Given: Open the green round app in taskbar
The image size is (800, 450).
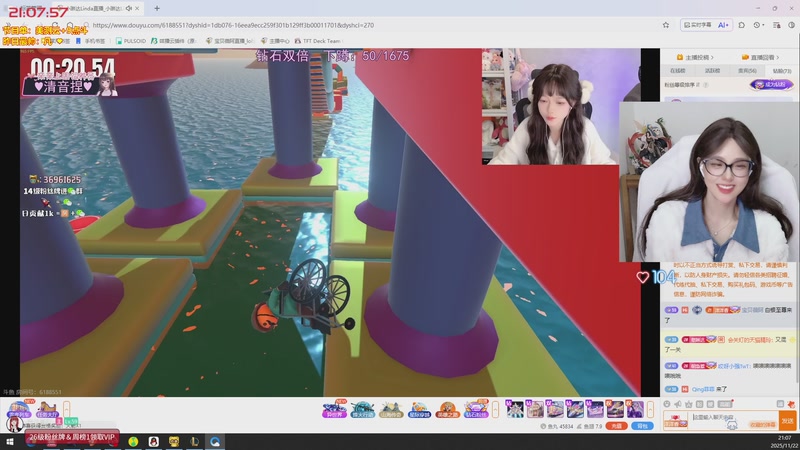Looking at the screenshot, I should click(133, 442).
